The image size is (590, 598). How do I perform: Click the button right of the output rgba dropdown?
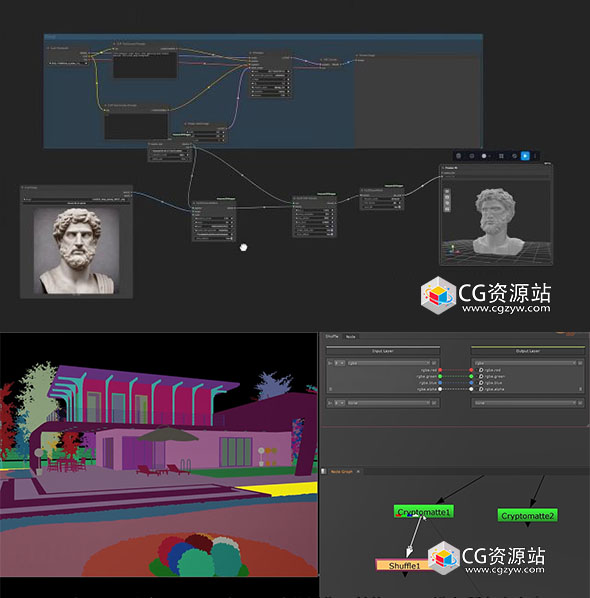coord(580,363)
